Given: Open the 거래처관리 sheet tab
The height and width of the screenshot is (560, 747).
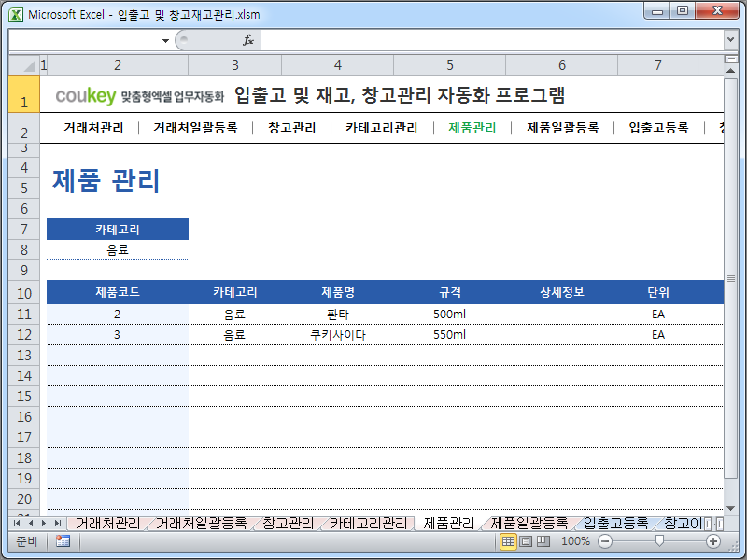Looking at the screenshot, I should [x=107, y=524].
